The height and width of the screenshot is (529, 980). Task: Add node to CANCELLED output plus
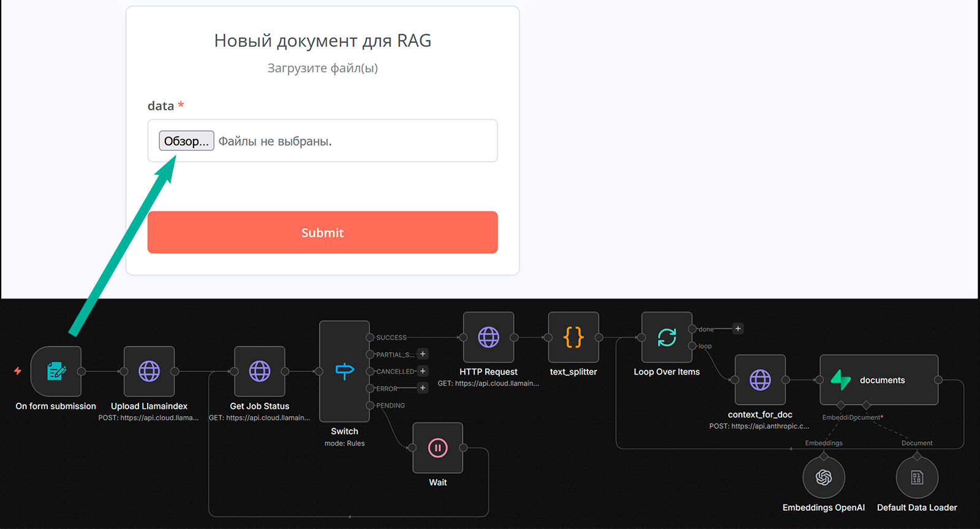click(423, 371)
